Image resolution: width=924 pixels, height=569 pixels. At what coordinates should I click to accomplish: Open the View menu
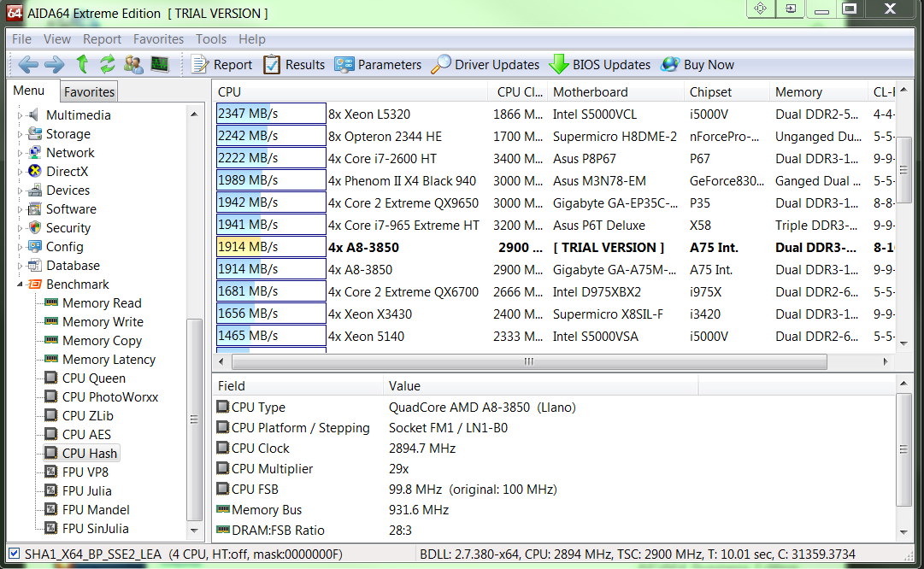point(56,39)
